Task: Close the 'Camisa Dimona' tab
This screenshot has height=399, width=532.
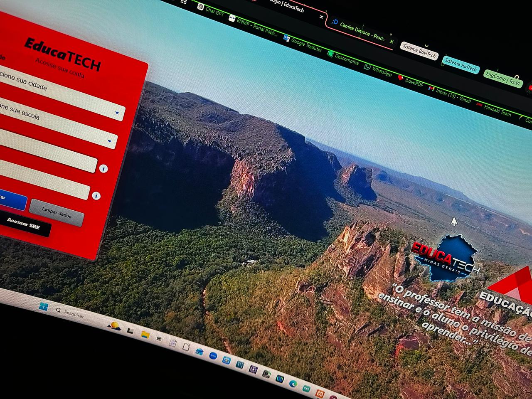Action: coord(391,42)
